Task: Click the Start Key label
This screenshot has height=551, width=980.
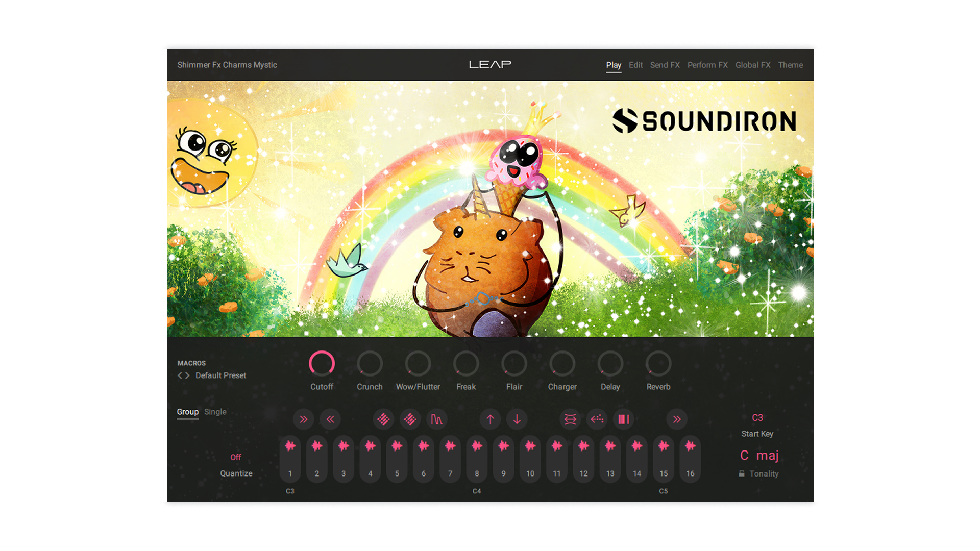Action: [x=757, y=434]
